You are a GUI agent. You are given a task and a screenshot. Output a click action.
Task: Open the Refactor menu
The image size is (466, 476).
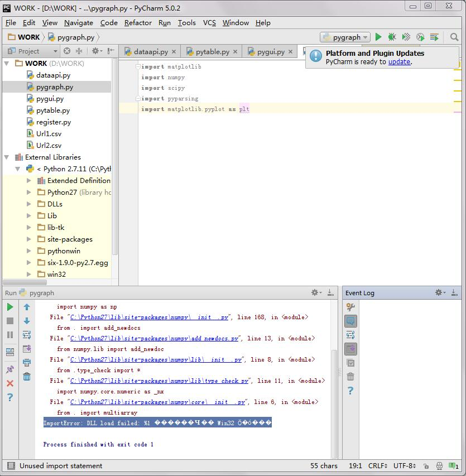[x=138, y=23]
